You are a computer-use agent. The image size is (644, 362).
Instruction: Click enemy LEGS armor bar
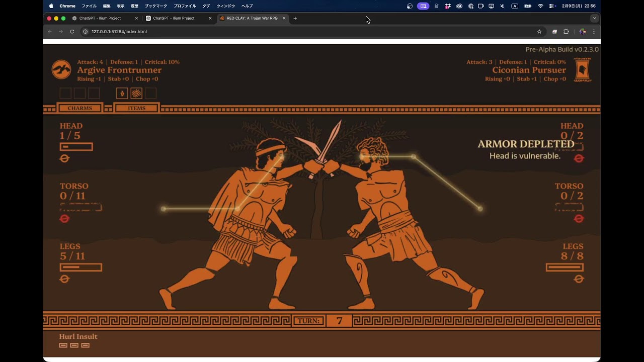coord(565,267)
